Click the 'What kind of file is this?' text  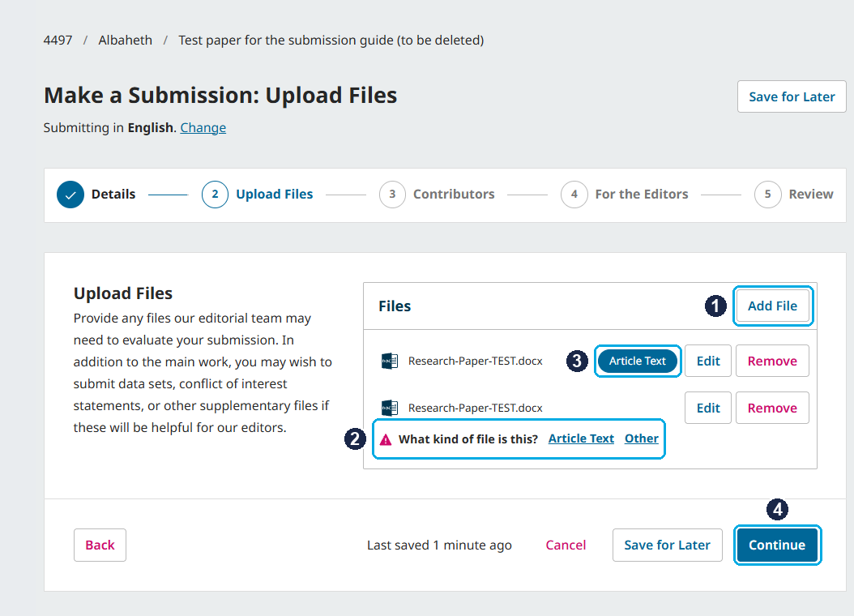tap(468, 439)
